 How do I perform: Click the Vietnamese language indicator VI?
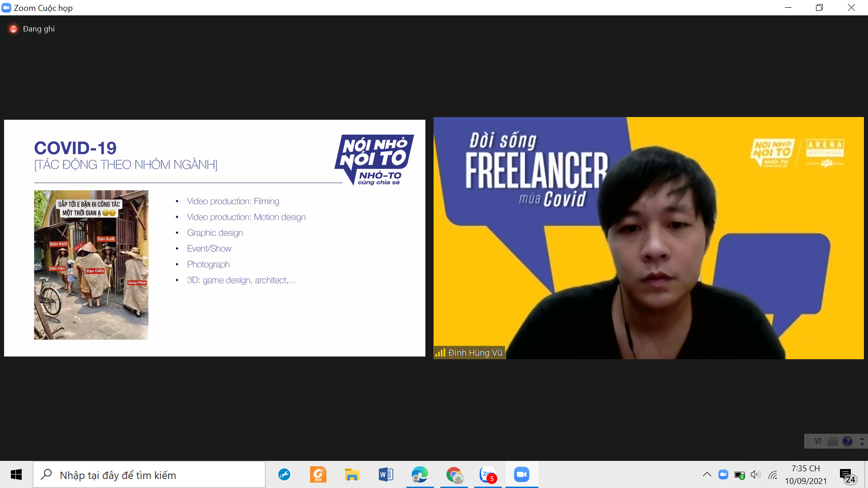tap(818, 441)
